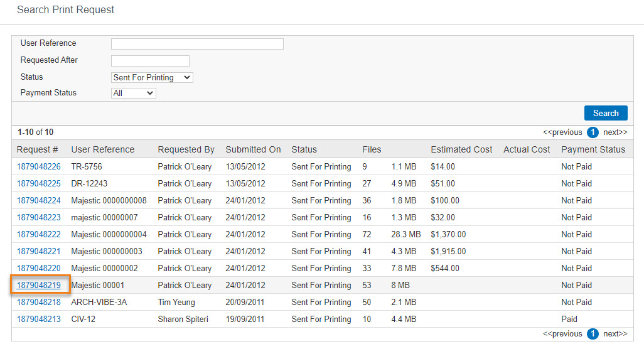The image size is (644, 349).
Task: Go to previous page at top pagination
Action: [x=562, y=132]
